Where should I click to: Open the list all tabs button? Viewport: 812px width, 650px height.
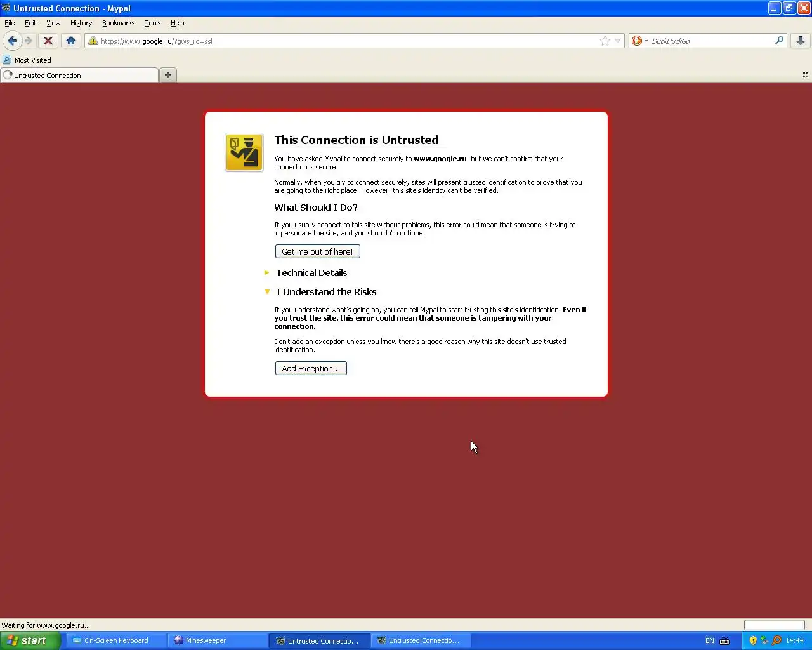point(806,75)
